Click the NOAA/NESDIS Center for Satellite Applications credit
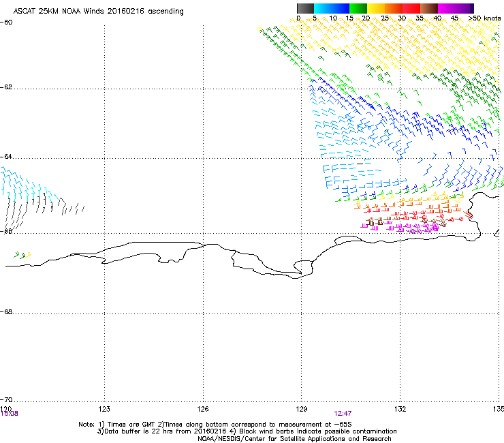This screenshot has height=443, width=504. (x=294, y=439)
